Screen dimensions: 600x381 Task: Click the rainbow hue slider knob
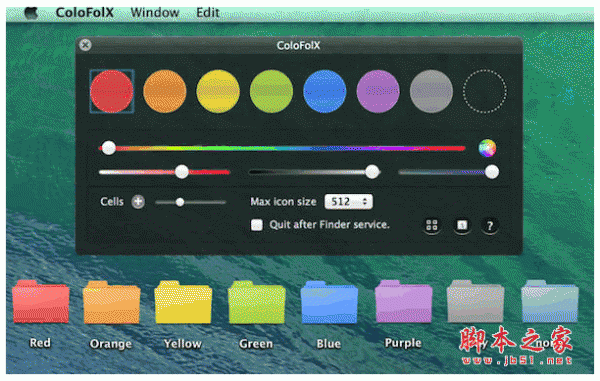[x=109, y=148]
